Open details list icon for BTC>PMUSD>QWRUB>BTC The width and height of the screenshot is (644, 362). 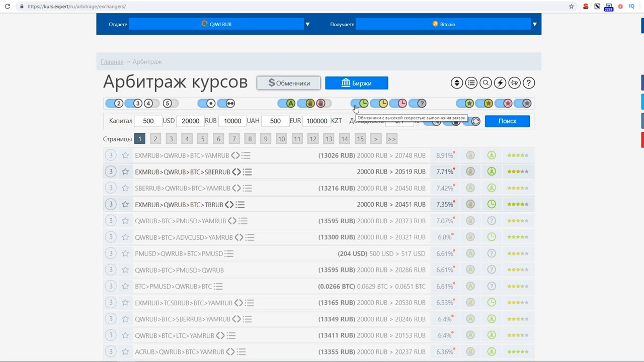tap(218, 287)
